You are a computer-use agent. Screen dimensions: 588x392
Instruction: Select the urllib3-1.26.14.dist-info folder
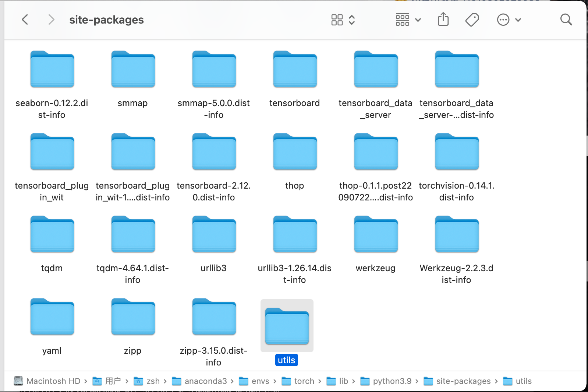[295, 234]
